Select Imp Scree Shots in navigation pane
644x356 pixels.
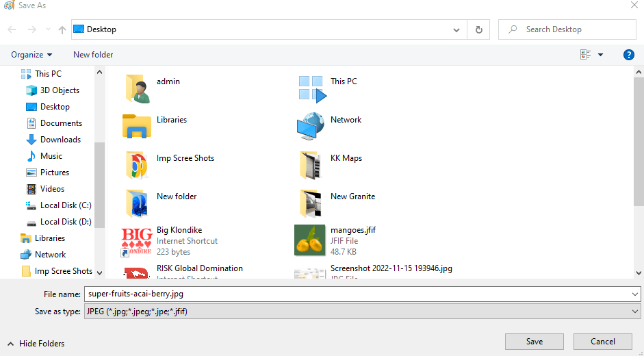tap(56, 271)
